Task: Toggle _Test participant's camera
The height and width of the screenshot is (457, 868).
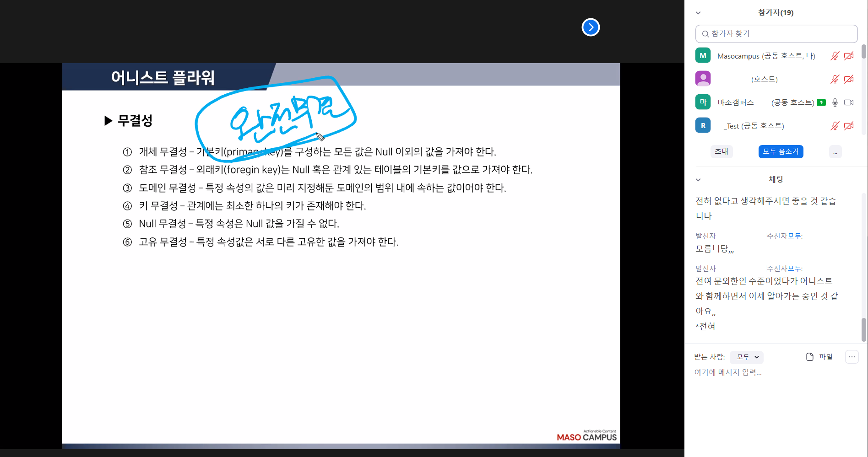Action: (x=849, y=126)
